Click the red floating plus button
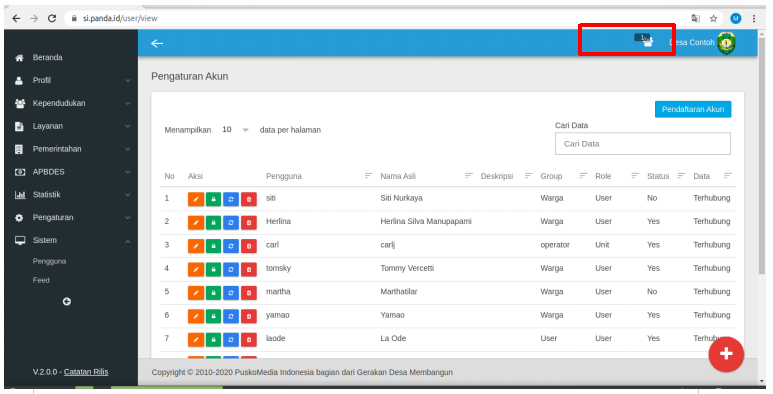Viewport: 773px width, 394px height. 726,354
